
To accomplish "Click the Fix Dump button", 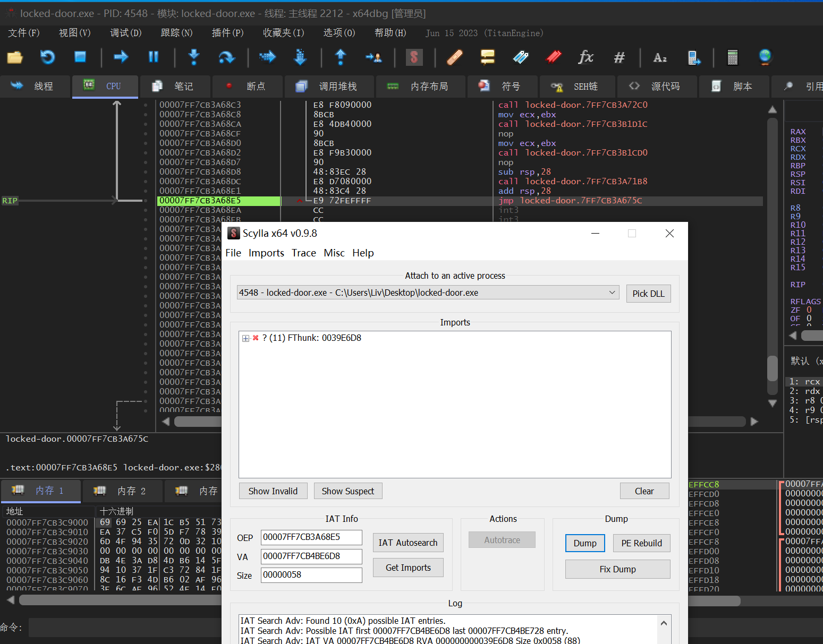I will tap(618, 569).
